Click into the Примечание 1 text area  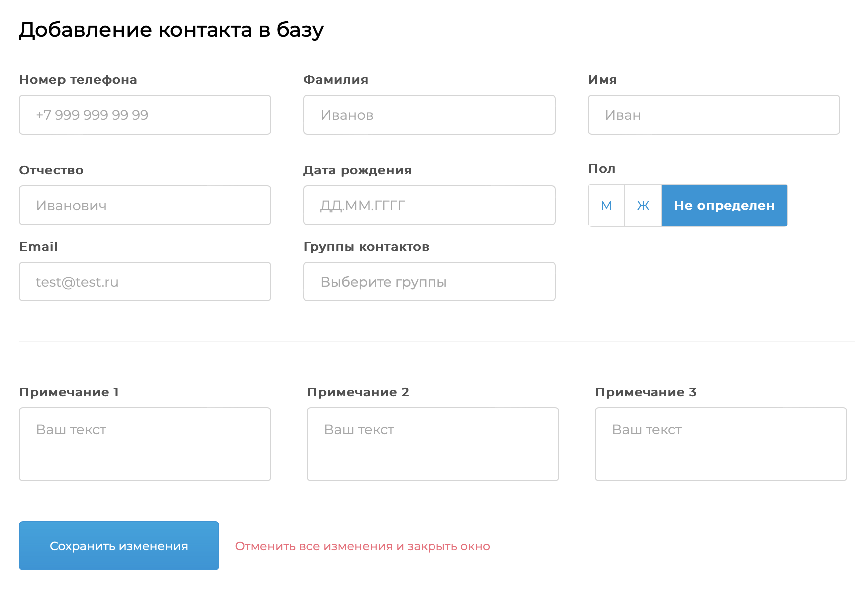[x=145, y=444]
